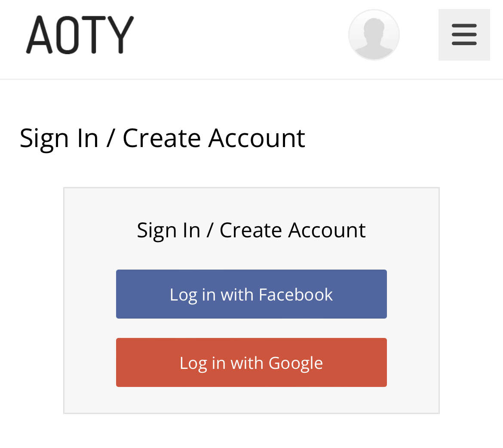The image size is (503, 448).
Task: Open the dropdown menu from three bars icon
Action: point(464,34)
